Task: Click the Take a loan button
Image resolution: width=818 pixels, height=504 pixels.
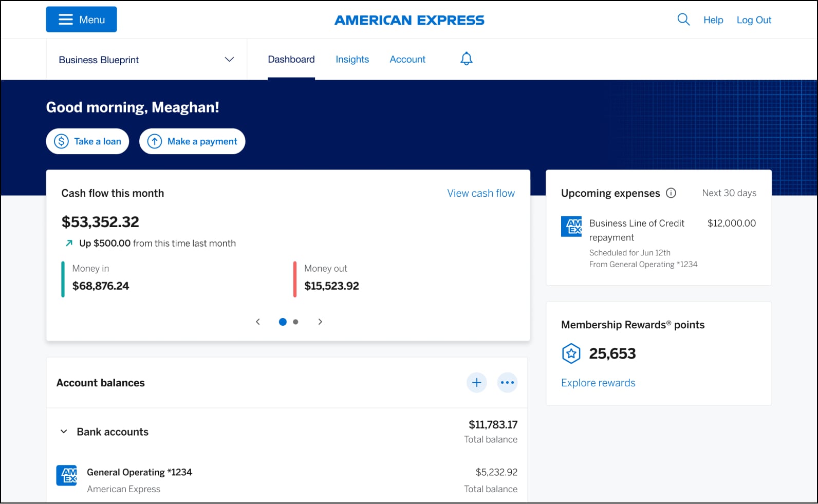Action: click(87, 141)
